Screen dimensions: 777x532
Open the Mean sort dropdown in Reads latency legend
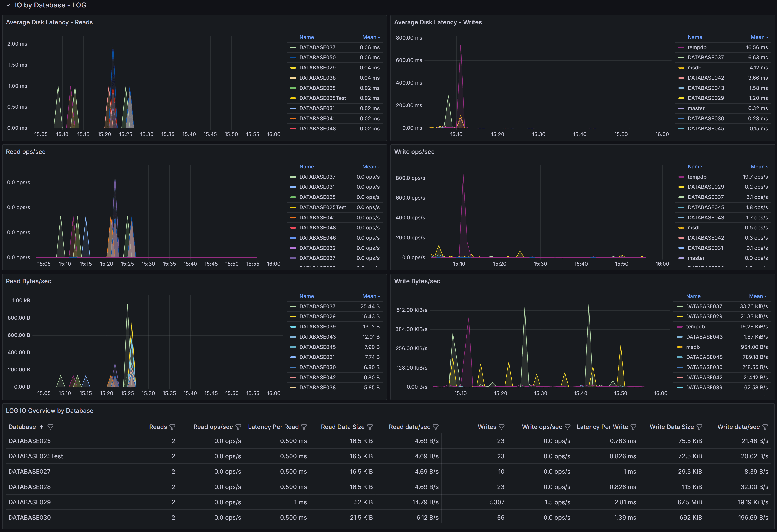[x=371, y=37]
